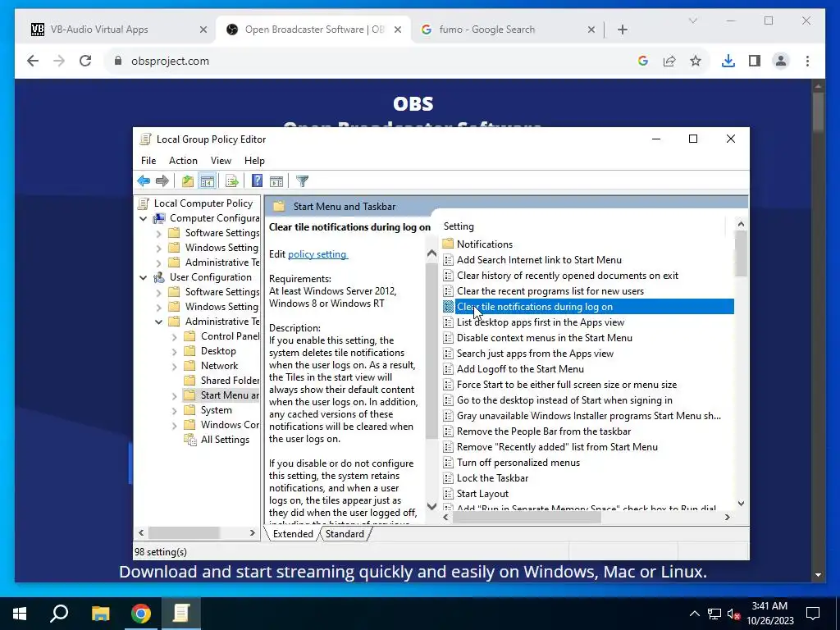This screenshot has height=630, width=840.
Task: Open Chrome's three-dot menu
Action: tap(807, 61)
